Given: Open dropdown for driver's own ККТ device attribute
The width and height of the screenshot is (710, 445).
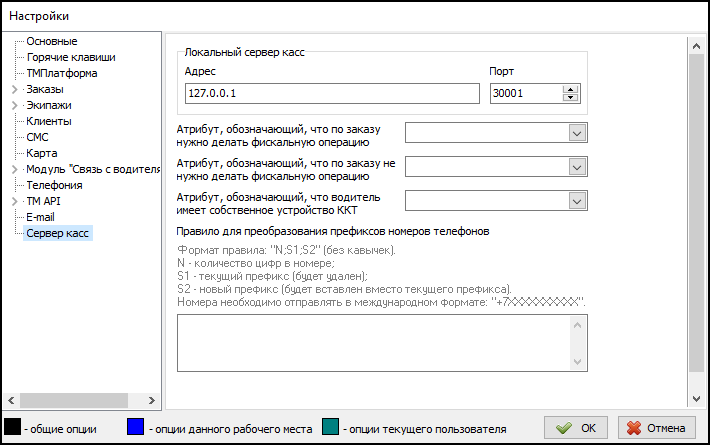Looking at the screenshot, I should (x=576, y=201).
